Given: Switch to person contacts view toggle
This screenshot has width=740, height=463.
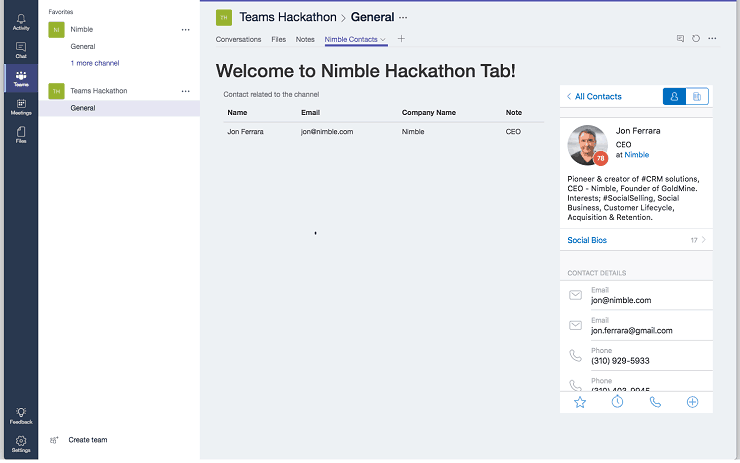Looking at the screenshot, I should click(674, 96).
